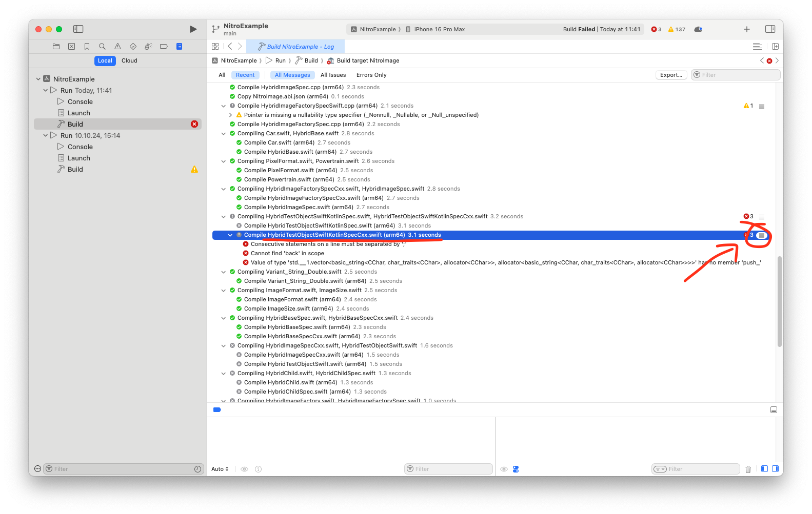Viewport: 812px width, 514px height.
Task: Expand the nullability pointer warning row
Action: (x=230, y=115)
